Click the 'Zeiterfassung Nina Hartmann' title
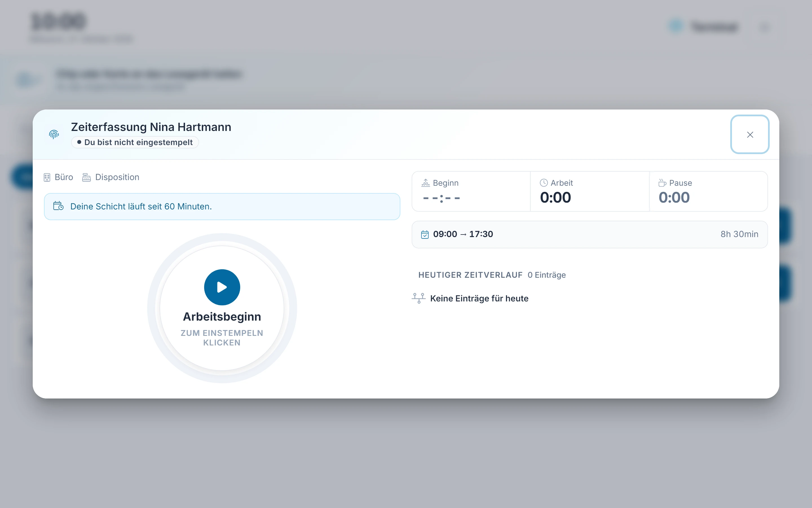 151,127
